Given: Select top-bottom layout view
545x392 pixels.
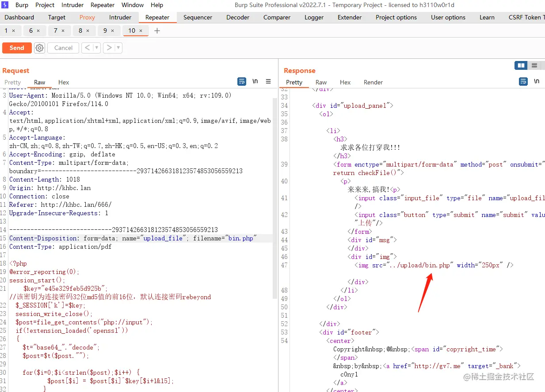Looking at the screenshot, I should [x=534, y=65].
